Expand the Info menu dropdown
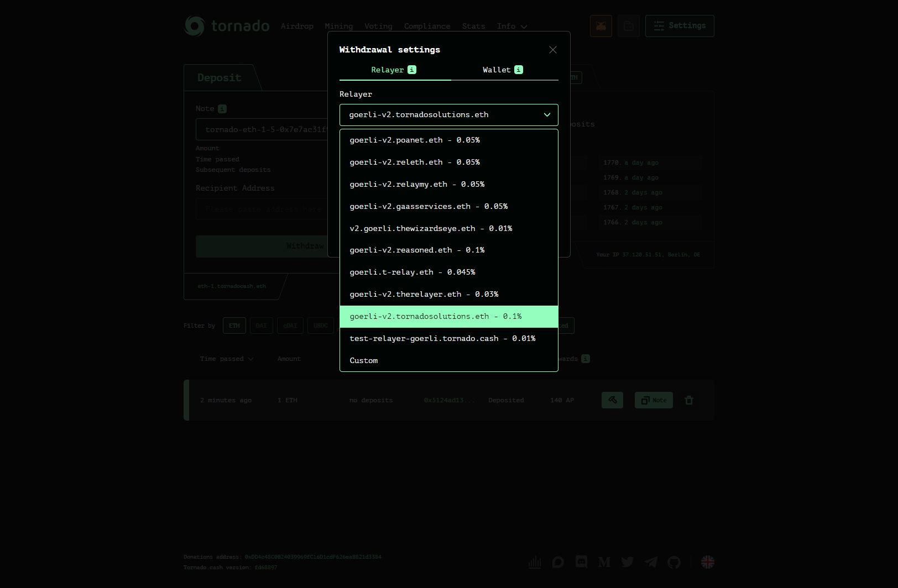This screenshot has width=898, height=588. click(512, 26)
